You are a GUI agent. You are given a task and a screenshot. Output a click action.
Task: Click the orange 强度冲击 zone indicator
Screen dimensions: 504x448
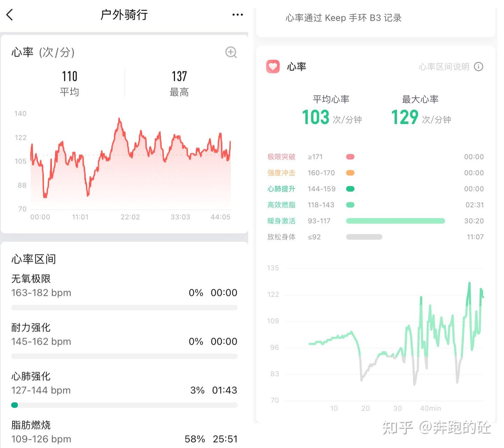pyautogui.click(x=350, y=173)
